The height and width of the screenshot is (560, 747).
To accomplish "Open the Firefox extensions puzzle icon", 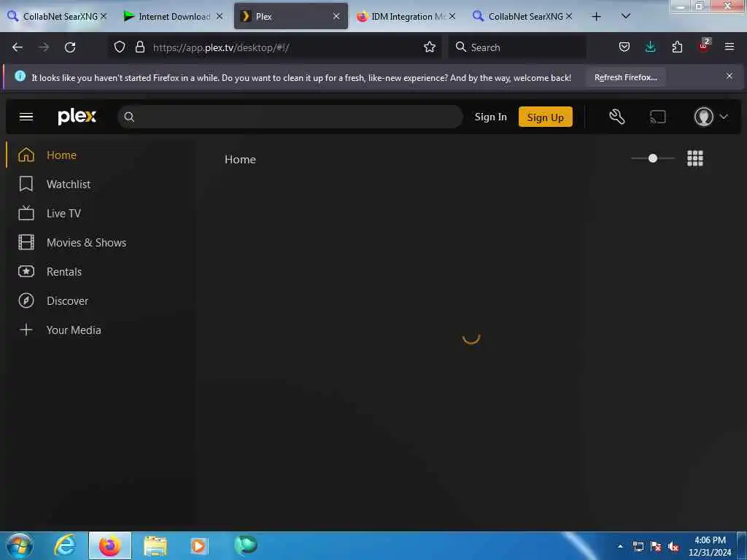I will tap(677, 47).
